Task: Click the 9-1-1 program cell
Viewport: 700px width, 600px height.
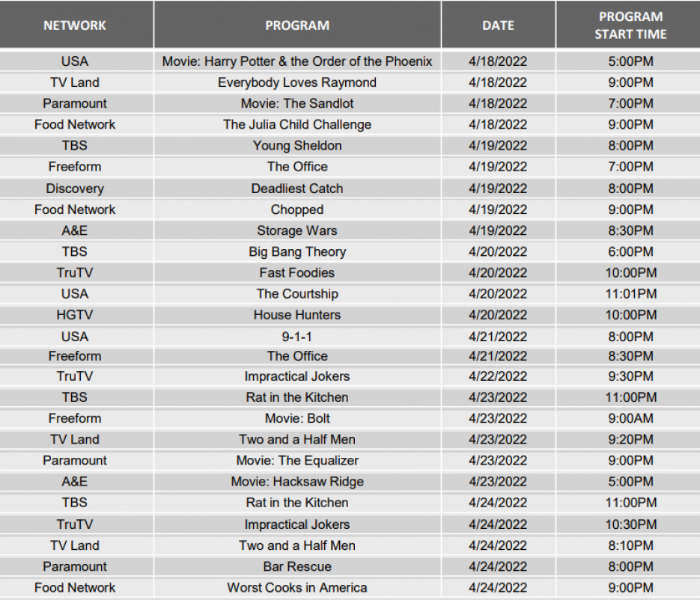Action: (297, 337)
